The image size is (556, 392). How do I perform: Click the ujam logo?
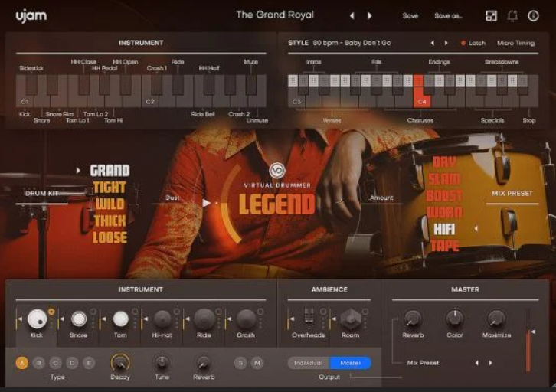31,16
